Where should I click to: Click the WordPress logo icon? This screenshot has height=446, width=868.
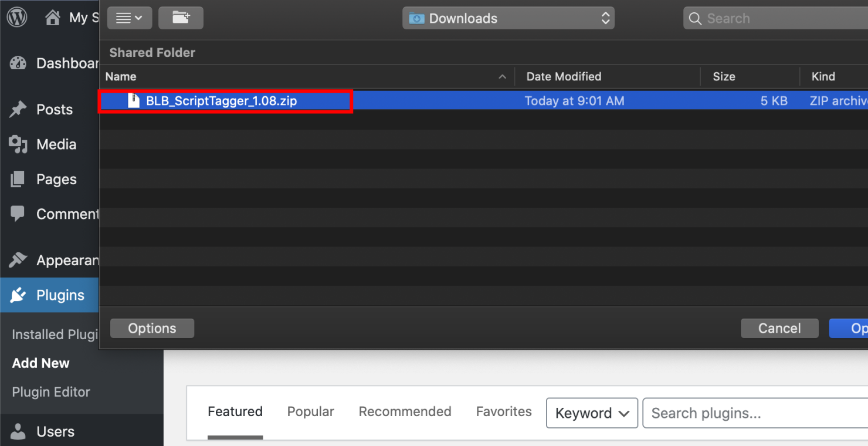[x=17, y=18]
